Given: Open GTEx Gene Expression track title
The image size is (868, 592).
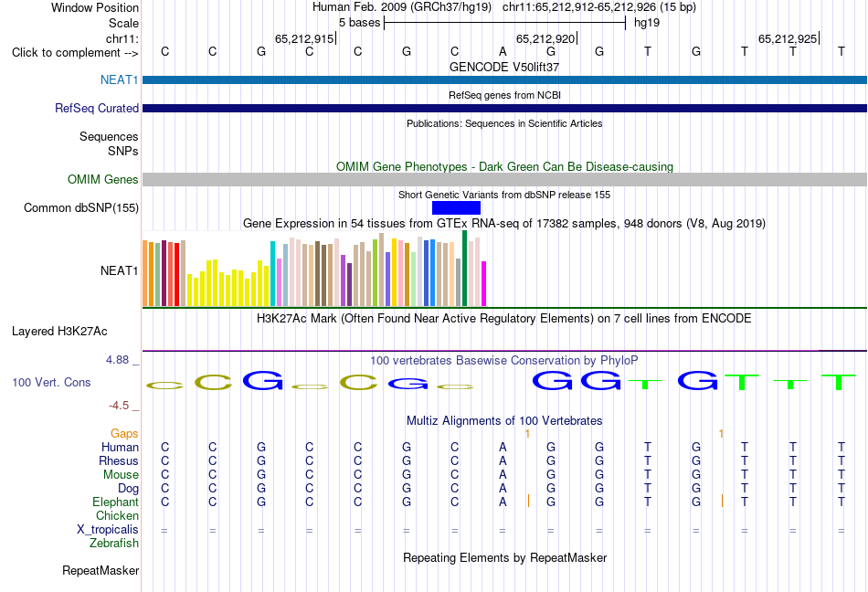Looking at the screenshot, I should click(504, 224).
